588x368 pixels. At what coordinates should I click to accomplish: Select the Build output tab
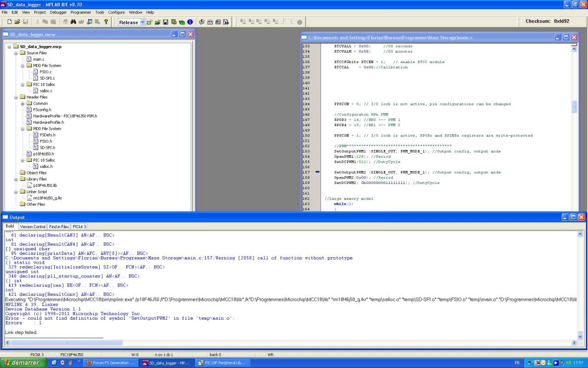[10, 226]
